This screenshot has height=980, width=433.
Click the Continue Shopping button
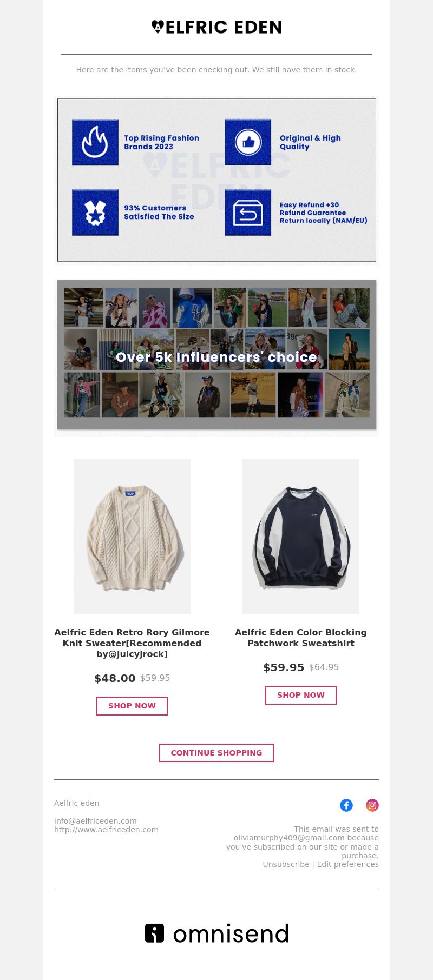pos(216,753)
